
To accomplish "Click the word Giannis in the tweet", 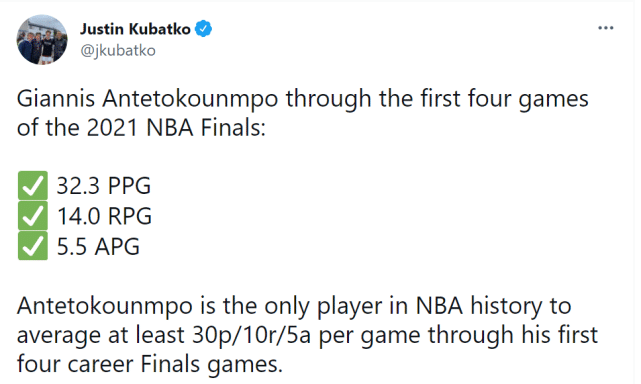I will pos(56,99).
